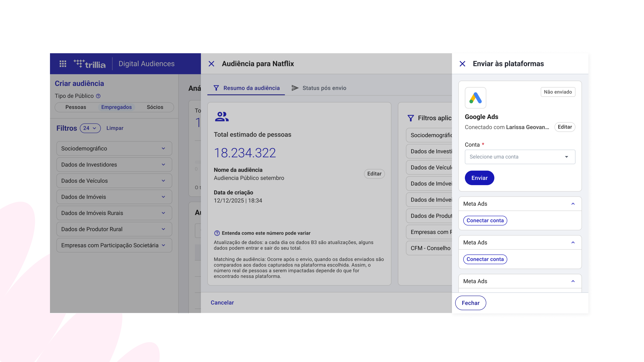Screen dimensions: 644x362
Task: Click the CFM - Conselho applied filter
Action: (429, 248)
